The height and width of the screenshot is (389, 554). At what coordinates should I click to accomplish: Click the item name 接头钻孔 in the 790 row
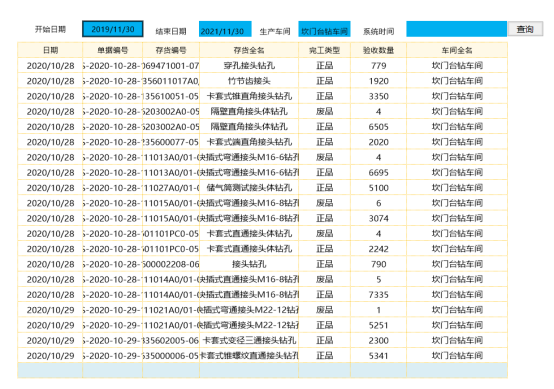pos(249,264)
